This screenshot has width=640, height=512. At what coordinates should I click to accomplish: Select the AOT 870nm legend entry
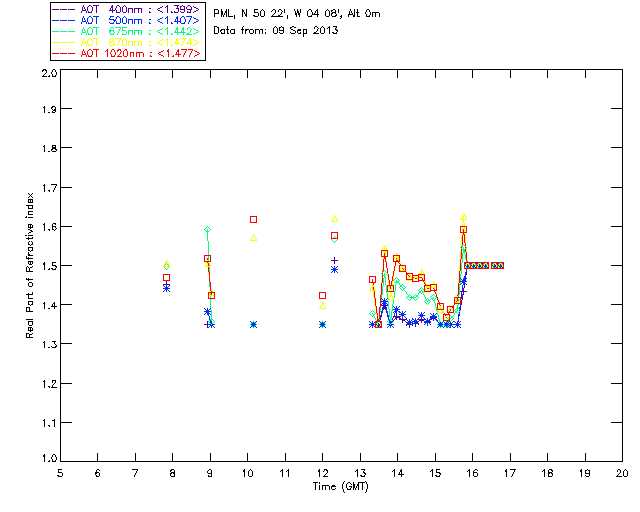tap(127, 42)
